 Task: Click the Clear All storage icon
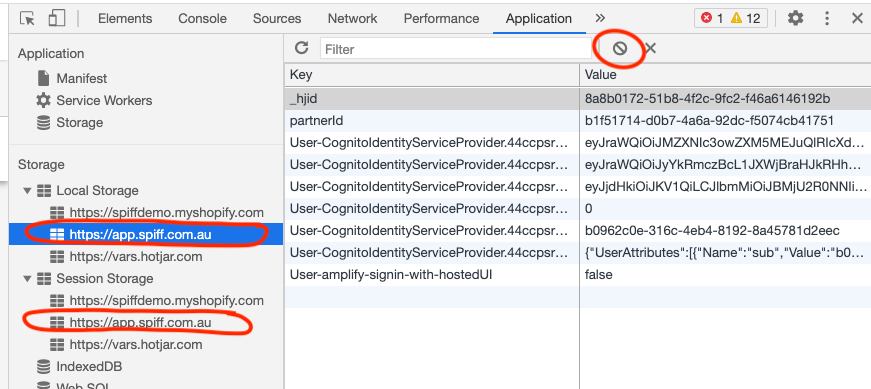pyautogui.click(x=620, y=48)
